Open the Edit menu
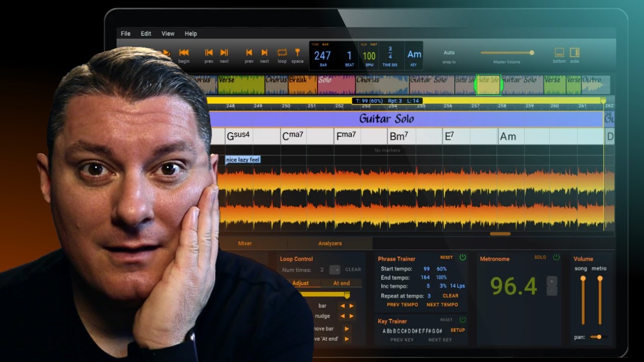This screenshot has height=362, width=644. coord(146,34)
